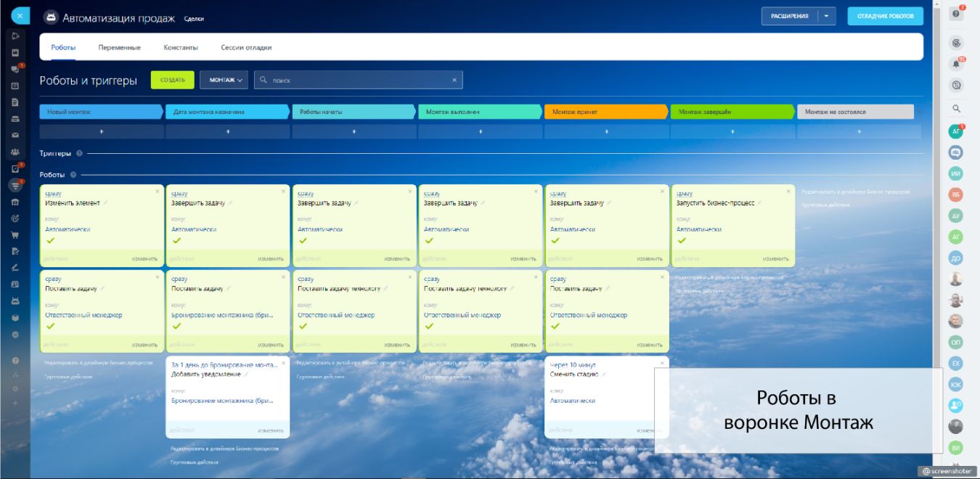The image size is (980, 479).
Task: Open the chat icon in left sidebar
Action: (x=15, y=69)
